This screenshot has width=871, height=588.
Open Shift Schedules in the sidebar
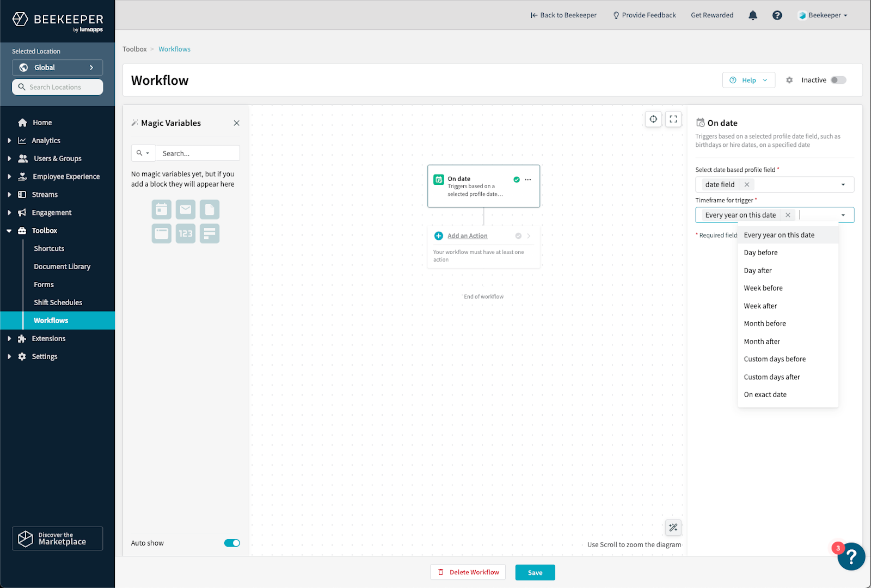tap(58, 302)
